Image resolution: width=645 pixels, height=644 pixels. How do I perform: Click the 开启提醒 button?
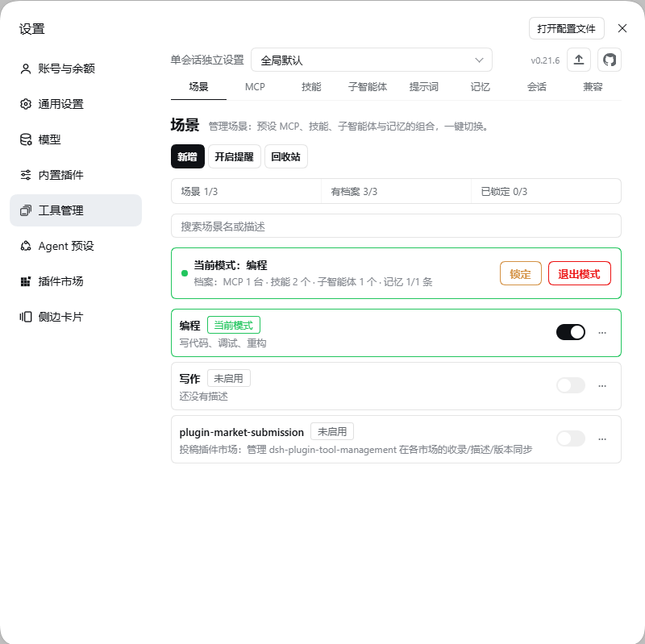(235, 156)
